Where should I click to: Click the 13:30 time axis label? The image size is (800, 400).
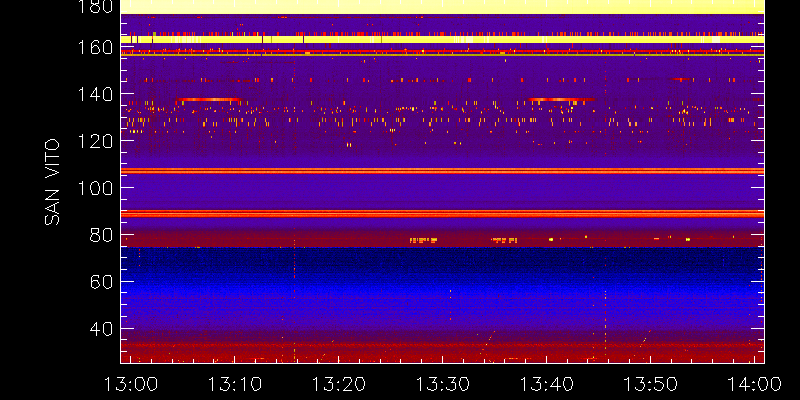point(443,384)
